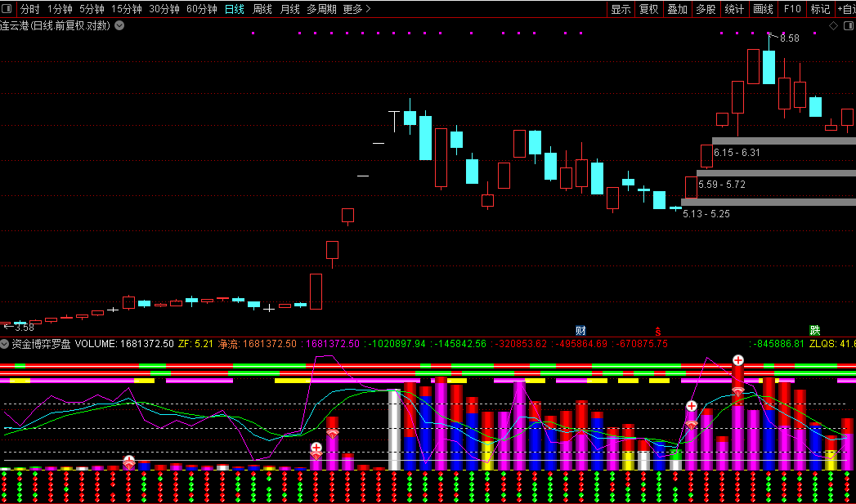This screenshot has width=856, height=504.
Task: Collapse the 资金博弈罗盘 indicator panel chevron
Action: point(5,344)
